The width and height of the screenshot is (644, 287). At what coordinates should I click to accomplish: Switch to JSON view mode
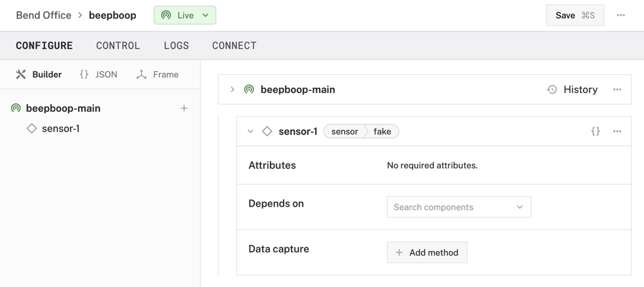click(98, 74)
